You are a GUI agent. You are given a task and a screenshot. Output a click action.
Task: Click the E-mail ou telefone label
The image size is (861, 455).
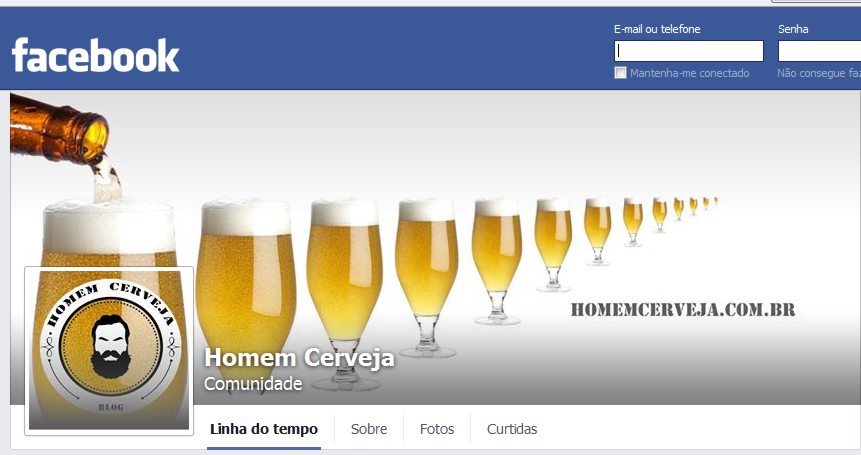pos(657,29)
